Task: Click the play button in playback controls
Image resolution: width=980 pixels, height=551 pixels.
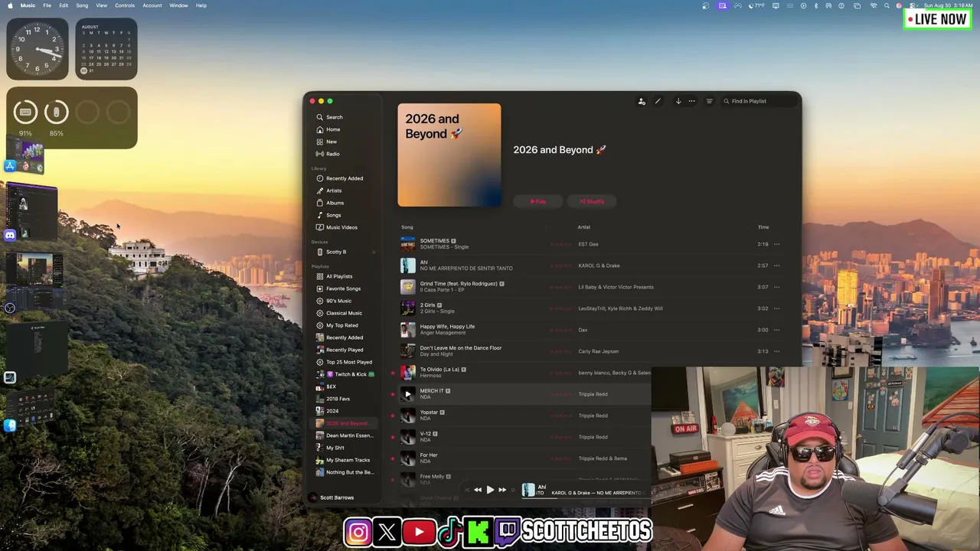Action: tap(490, 490)
